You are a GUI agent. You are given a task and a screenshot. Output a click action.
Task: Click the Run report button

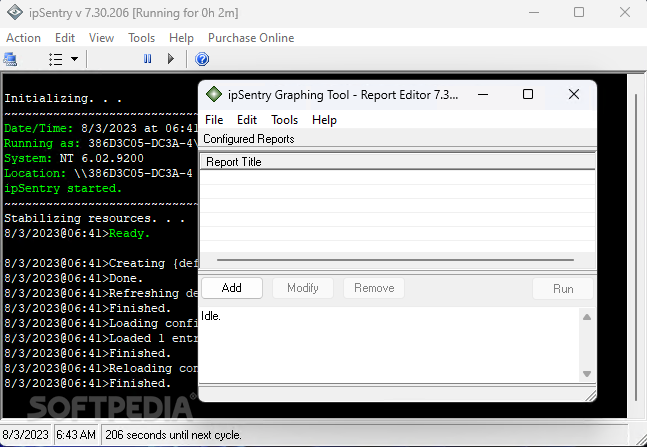click(x=563, y=289)
